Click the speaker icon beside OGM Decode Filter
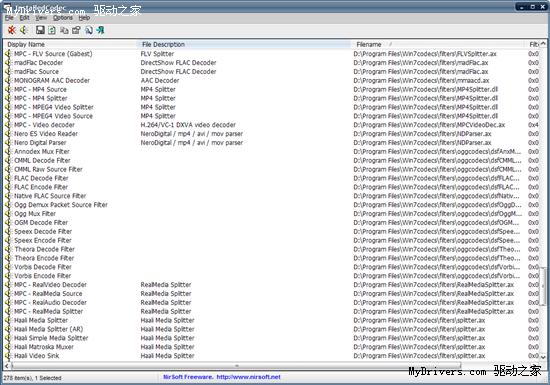This screenshot has width=550, height=385. pyautogui.click(x=8, y=223)
